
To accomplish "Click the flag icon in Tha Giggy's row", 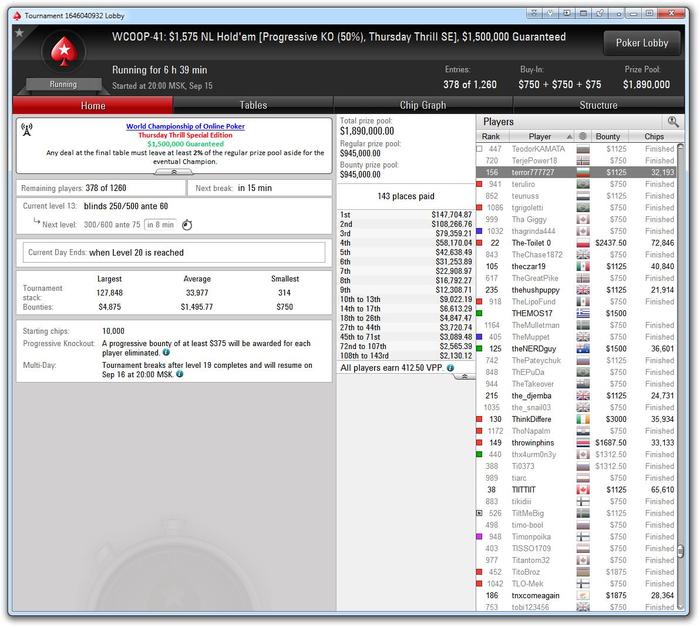I will tap(583, 219).
